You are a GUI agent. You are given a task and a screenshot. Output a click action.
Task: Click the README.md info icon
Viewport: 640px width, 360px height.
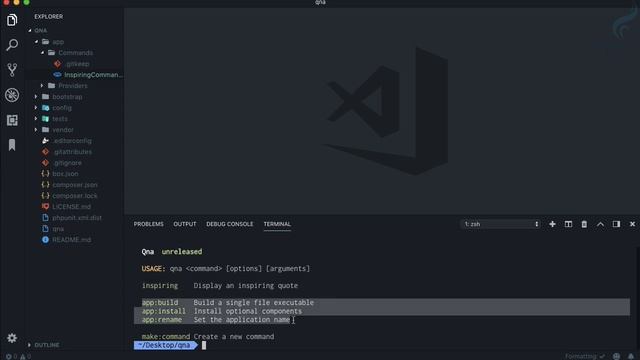tap(45, 240)
